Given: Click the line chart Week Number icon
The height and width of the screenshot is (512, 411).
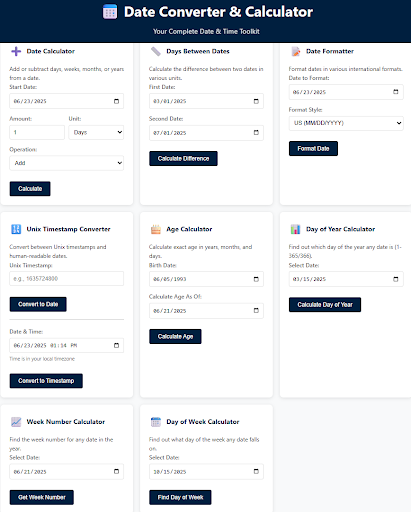Looking at the screenshot, I should 16,422.
